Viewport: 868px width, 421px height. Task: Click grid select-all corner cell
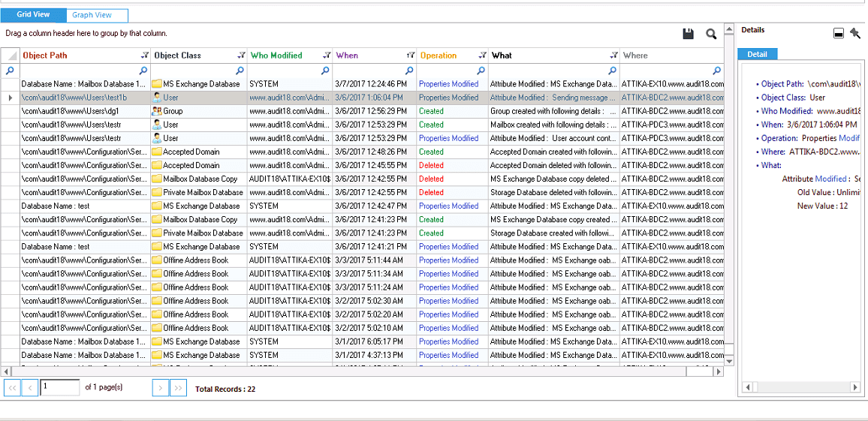10,56
